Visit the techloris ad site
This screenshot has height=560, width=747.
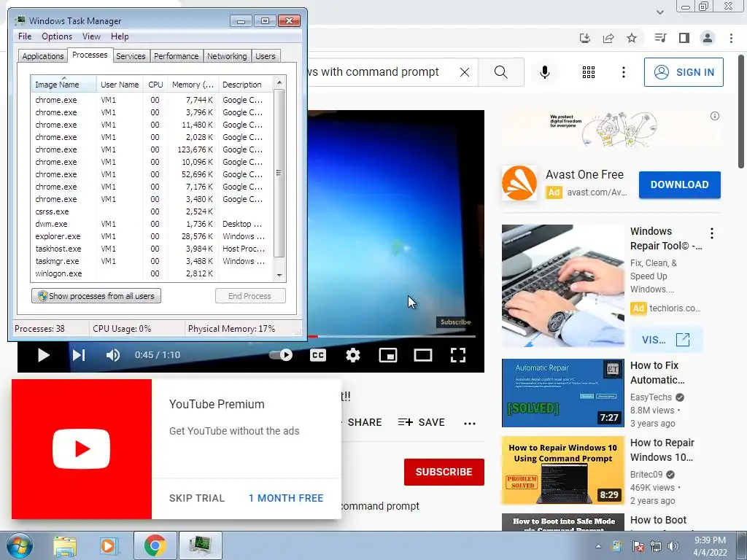pos(666,340)
